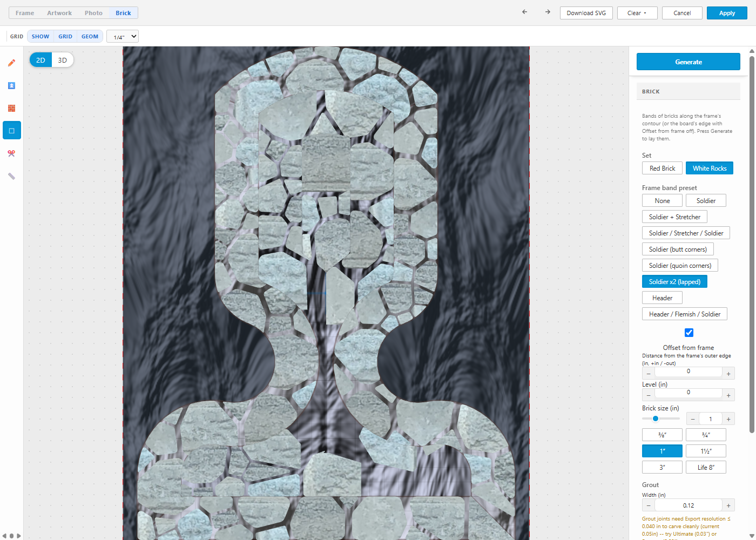The height and width of the screenshot is (540, 756).
Task: Toggle the Offset from frame checkbox
Action: point(688,333)
